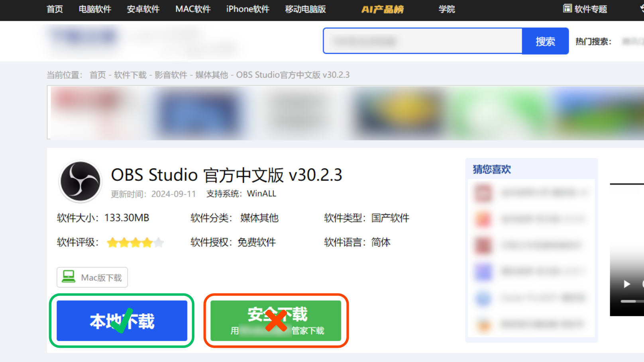The width and height of the screenshot is (644, 362).
Task: Click the laptop icon on Mac版下载 button
Action: [x=69, y=277]
